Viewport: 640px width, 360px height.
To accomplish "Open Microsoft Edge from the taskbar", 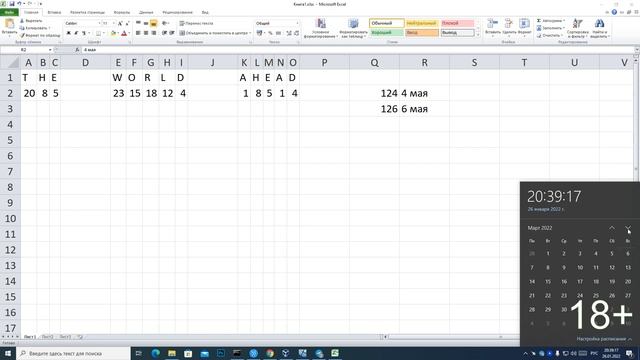I will pyautogui.click(x=155, y=353).
